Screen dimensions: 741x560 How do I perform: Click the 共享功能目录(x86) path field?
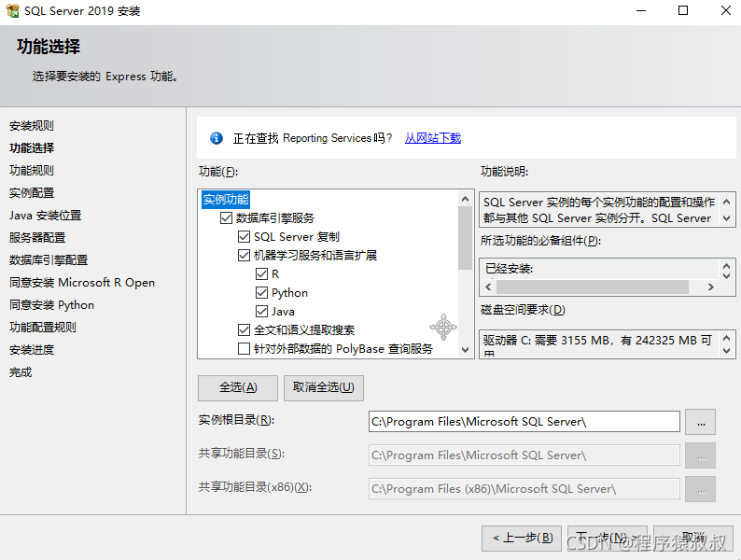[524, 489]
